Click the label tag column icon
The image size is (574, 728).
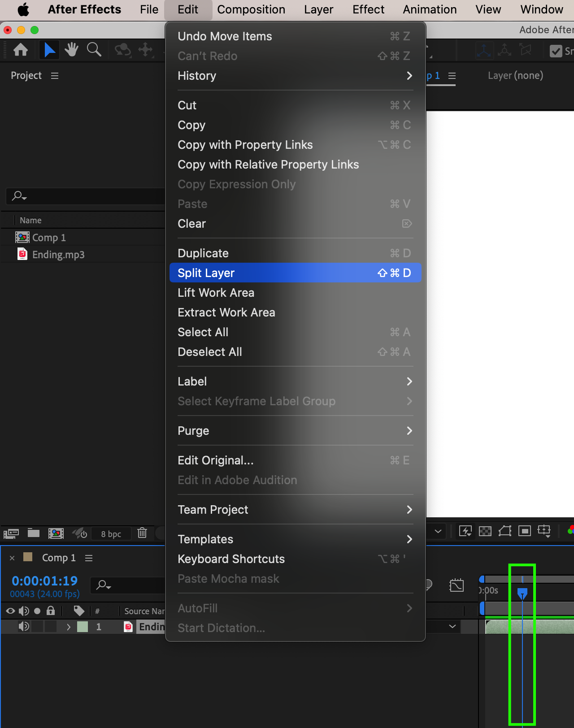click(79, 611)
